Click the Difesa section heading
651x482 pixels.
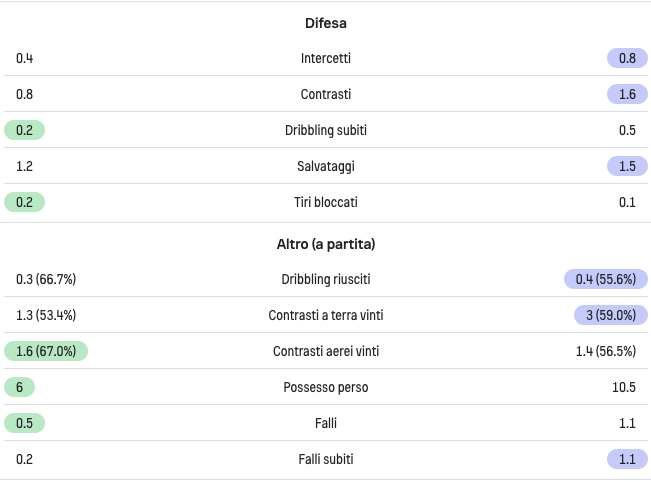(326, 23)
